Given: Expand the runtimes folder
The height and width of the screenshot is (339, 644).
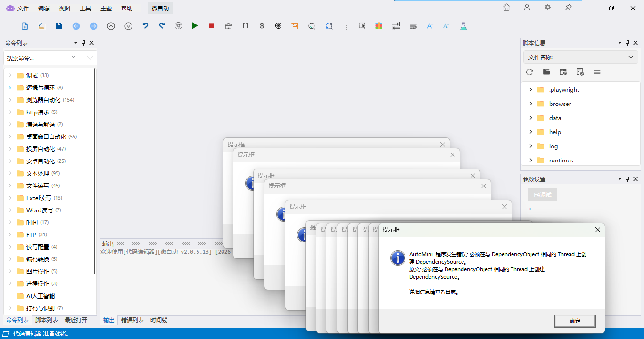Looking at the screenshot, I should (x=530, y=160).
